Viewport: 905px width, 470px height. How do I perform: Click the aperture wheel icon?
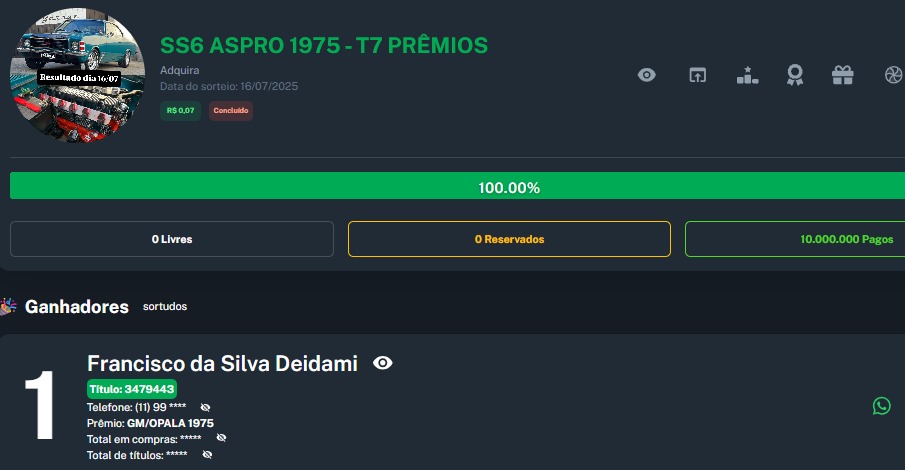pyautogui.click(x=892, y=75)
